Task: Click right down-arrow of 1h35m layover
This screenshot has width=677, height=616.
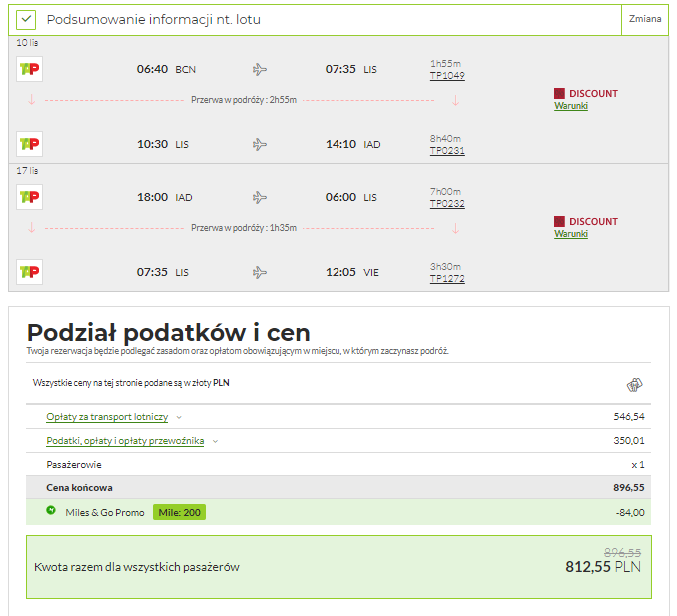Action: coord(456,228)
